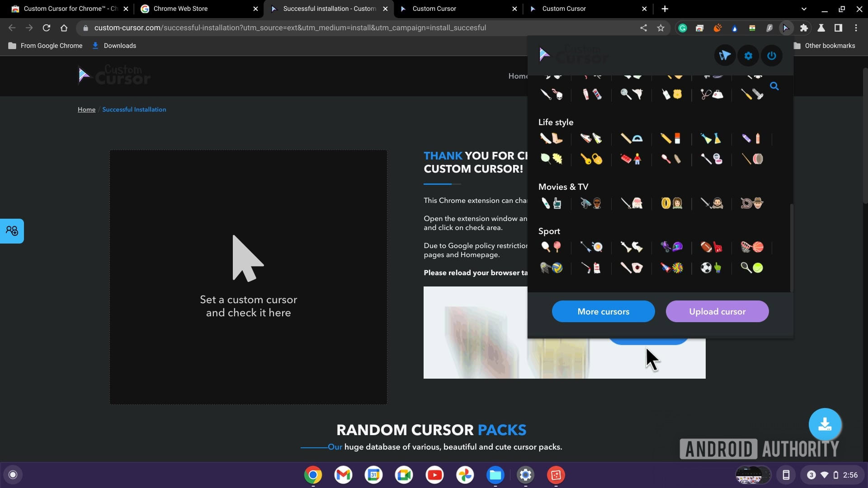The image size is (868, 488).
Task: Click the Custom Cursor settings gear icon
Action: tap(748, 56)
